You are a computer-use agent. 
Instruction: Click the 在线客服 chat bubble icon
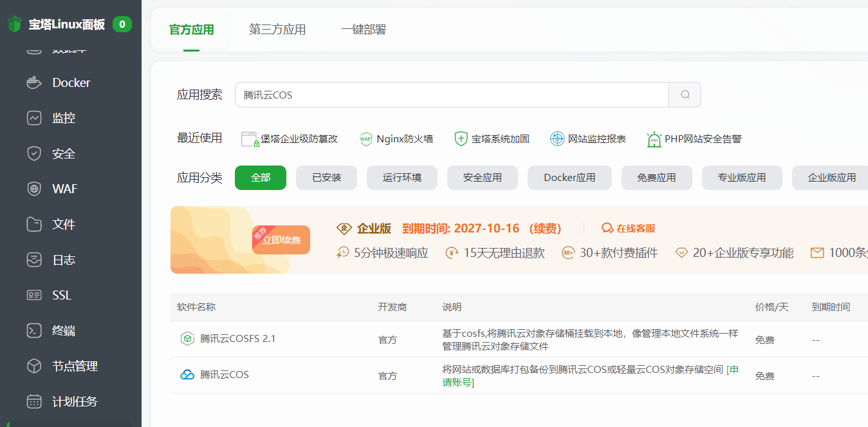pos(607,229)
